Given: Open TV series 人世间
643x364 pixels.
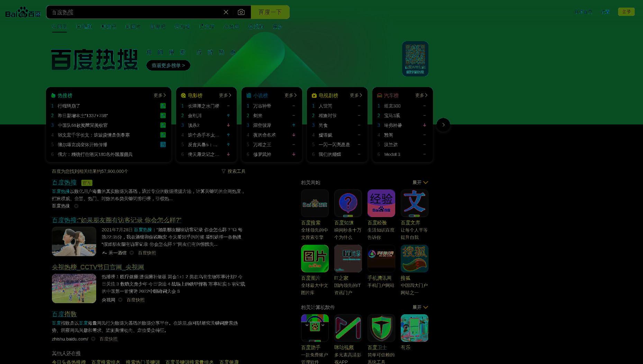Looking at the screenshot, I should click(325, 106).
